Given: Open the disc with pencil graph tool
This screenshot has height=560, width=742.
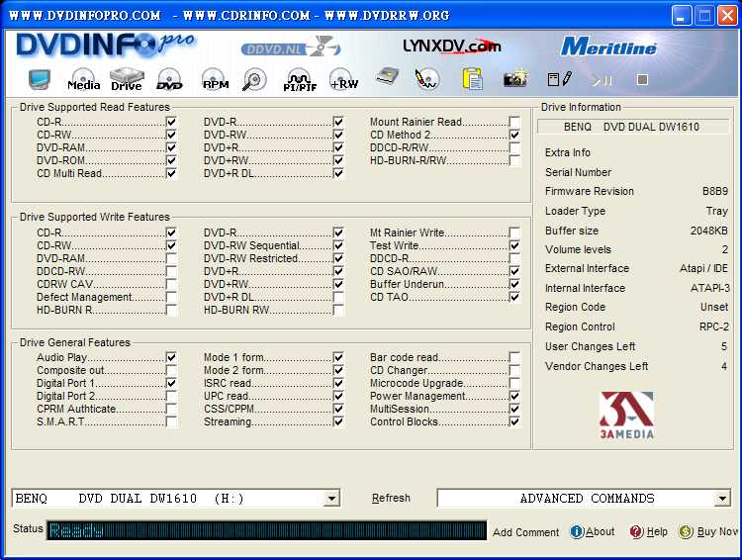Looking at the screenshot, I should pos(426,78).
